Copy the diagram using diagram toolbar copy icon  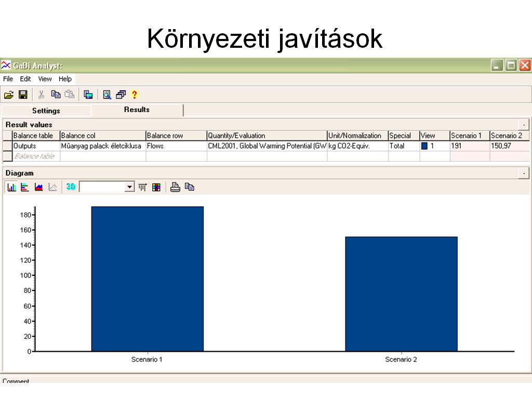coord(189,187)
